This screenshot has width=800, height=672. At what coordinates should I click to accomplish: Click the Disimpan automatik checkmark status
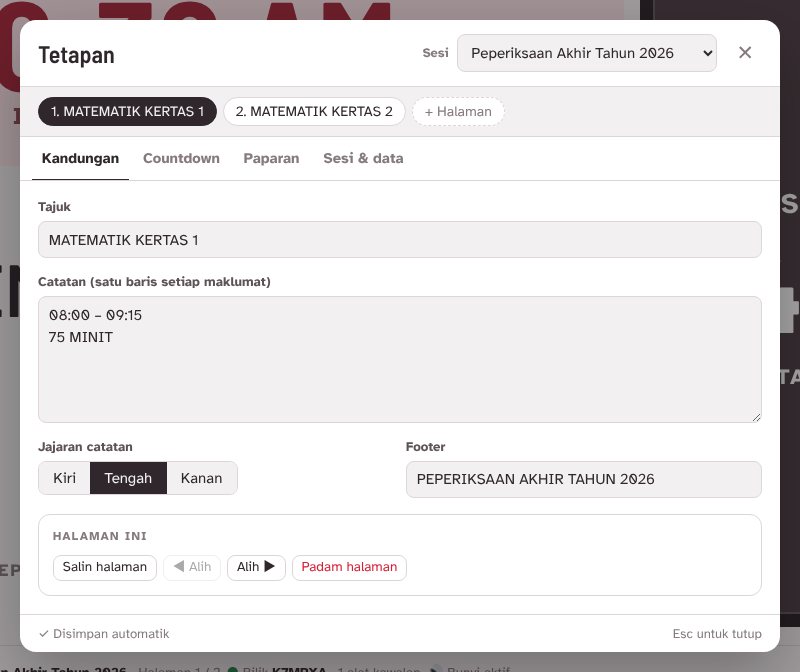(x=104, y=634)
